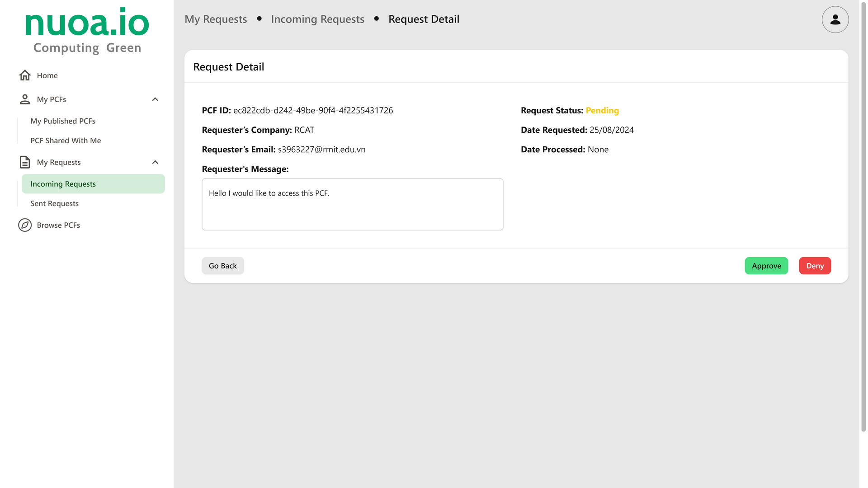Navigate to Incoming Requests breadcrumb
868x488 pixels.
click(x=317, y=19)
